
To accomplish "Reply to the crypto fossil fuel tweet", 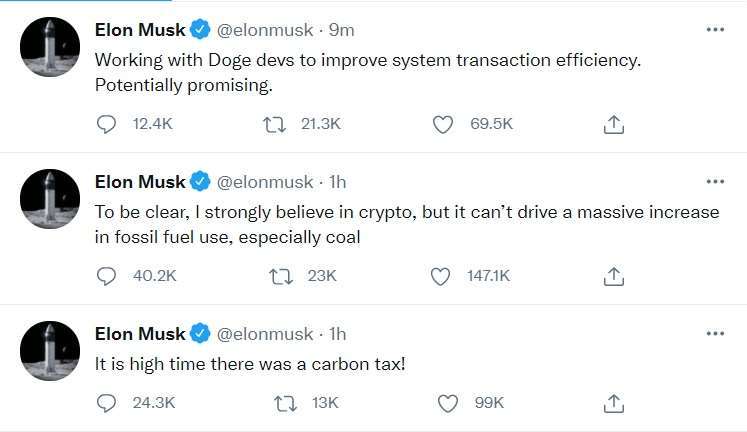I will click(106, 276).
